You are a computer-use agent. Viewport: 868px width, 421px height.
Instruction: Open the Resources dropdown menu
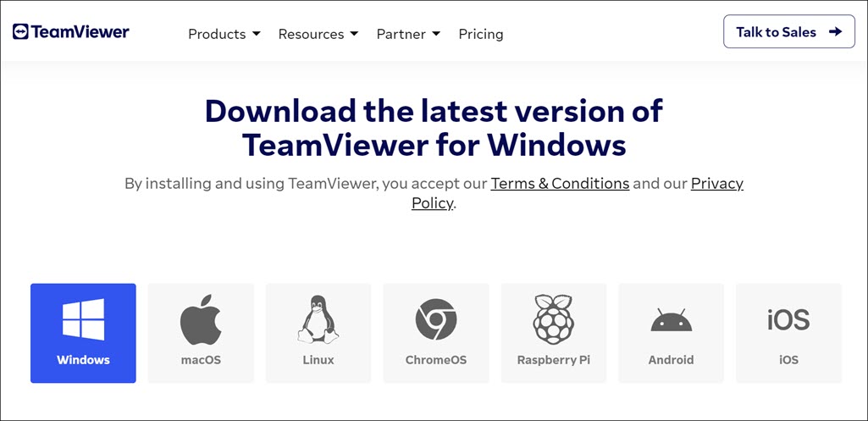click(x=318, y=34)
